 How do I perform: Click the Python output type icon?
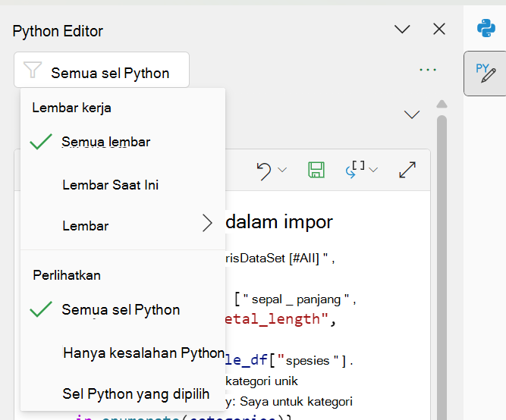355,170
